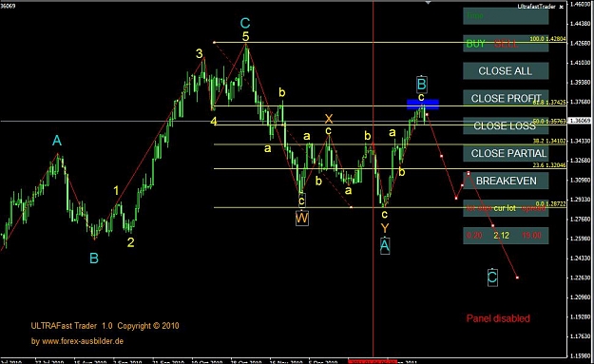Click the CLOSE LOSS button
Viewport: 594px width, 364px height.
click(x=506, y=125)
